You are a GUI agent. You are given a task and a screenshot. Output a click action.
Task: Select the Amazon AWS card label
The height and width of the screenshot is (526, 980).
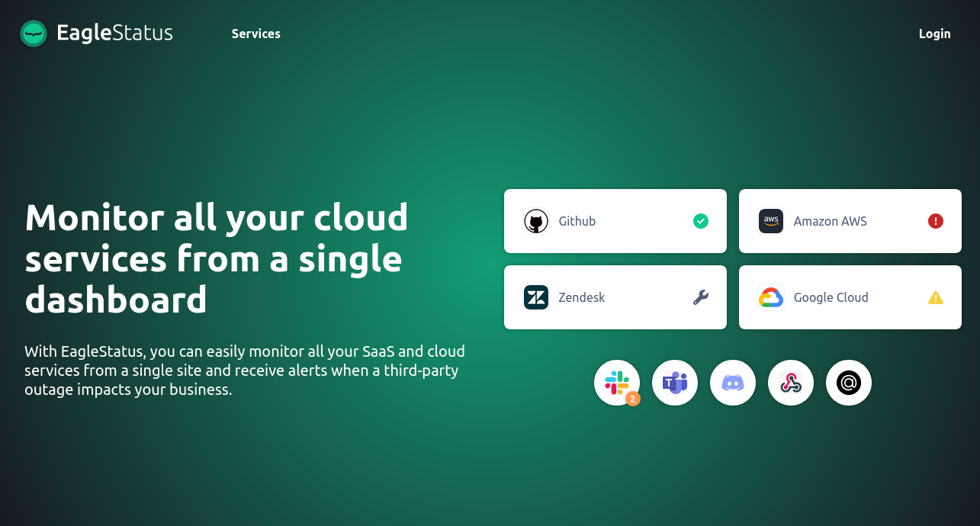831,221
